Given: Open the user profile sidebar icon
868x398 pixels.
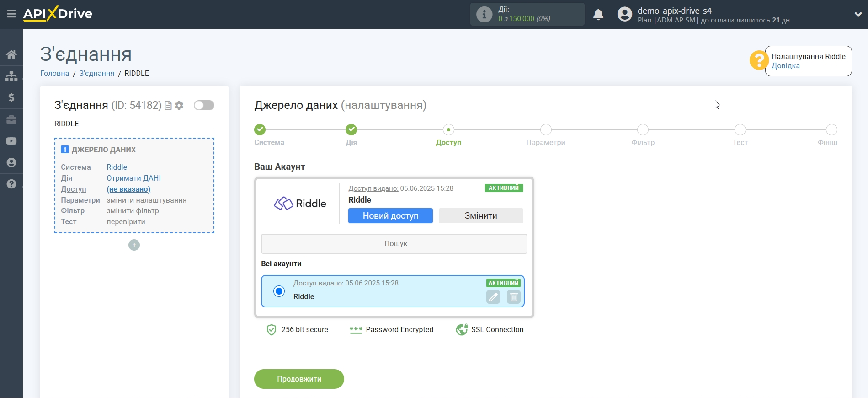Looking at the screenshot, I should click(x=11, y=162).
